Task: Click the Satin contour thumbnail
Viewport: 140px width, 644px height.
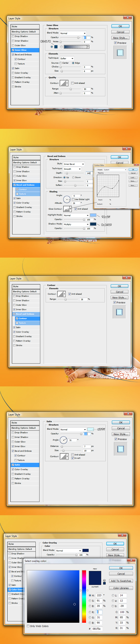Action: tap(63, 456)
